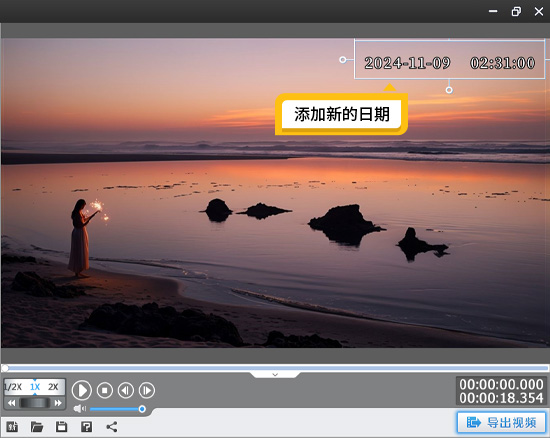Step forward one frame

tap(147, 390)
